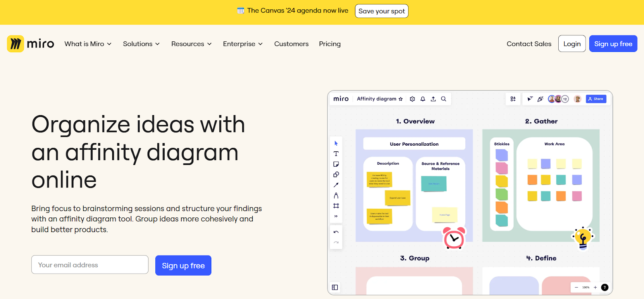Click Sign up free beside email field

point(183,266)
